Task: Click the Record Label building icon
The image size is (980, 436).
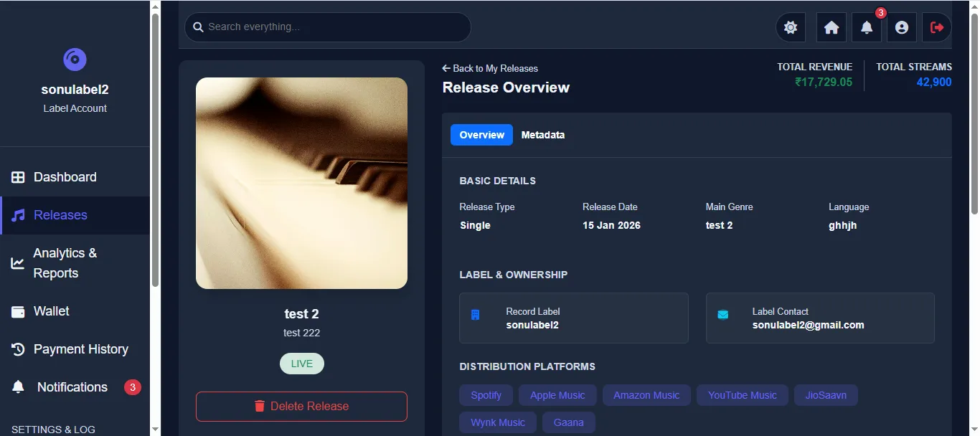Action: (475, 315)
